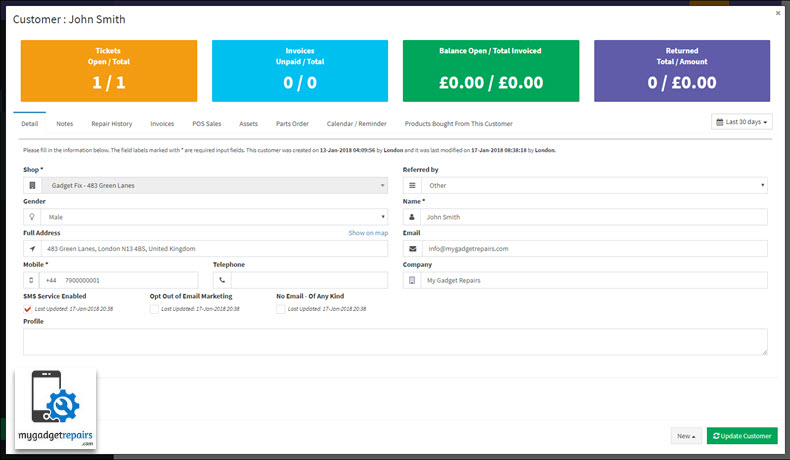Tick No Email - Of Any Kind checkbox
The width and height of the screenshot is (790, 460).
coord(281,309)
